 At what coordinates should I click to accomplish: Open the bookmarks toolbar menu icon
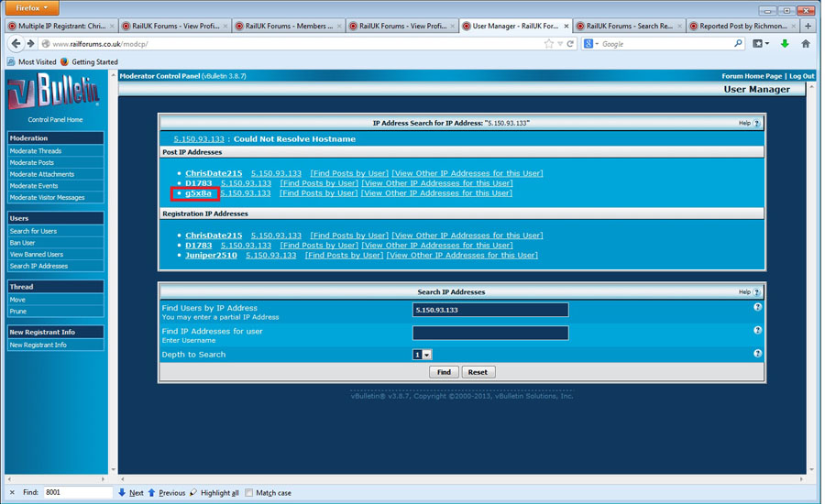point(760,44)
